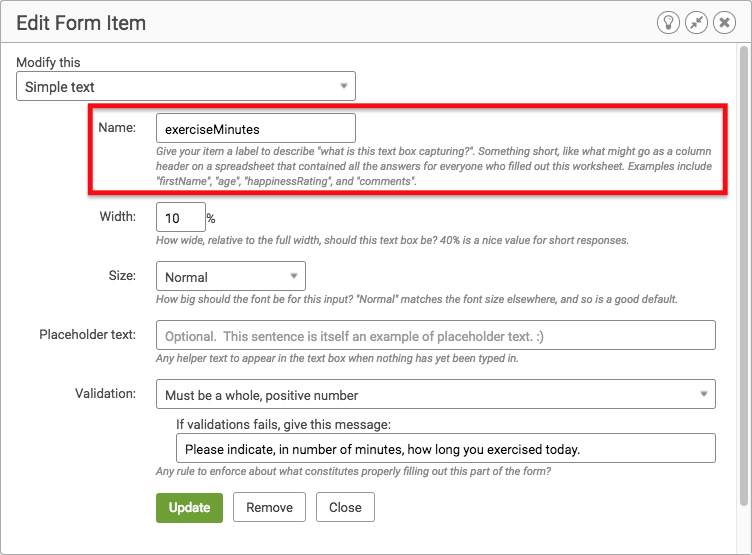Screen dimensions: 752x555
Task: Click the 'Size:' field label
Action: click(x=122, y=276)
